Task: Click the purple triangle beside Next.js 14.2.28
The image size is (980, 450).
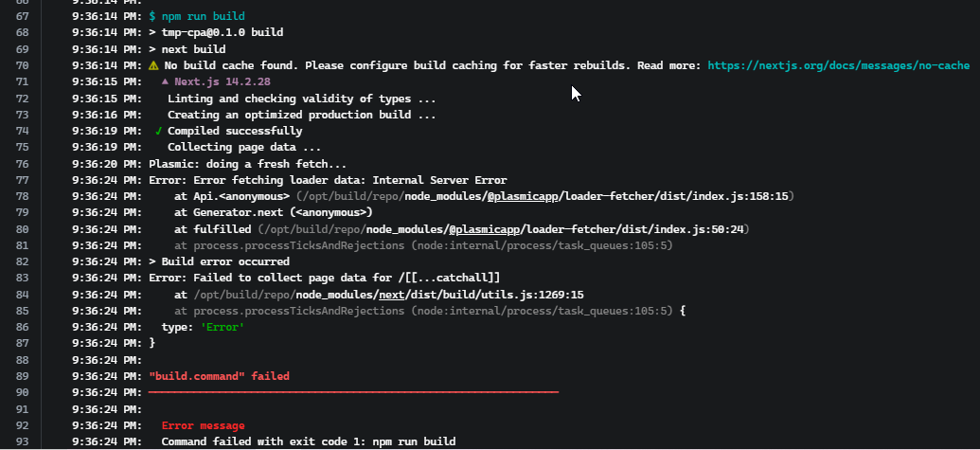Action: [165, 81]
